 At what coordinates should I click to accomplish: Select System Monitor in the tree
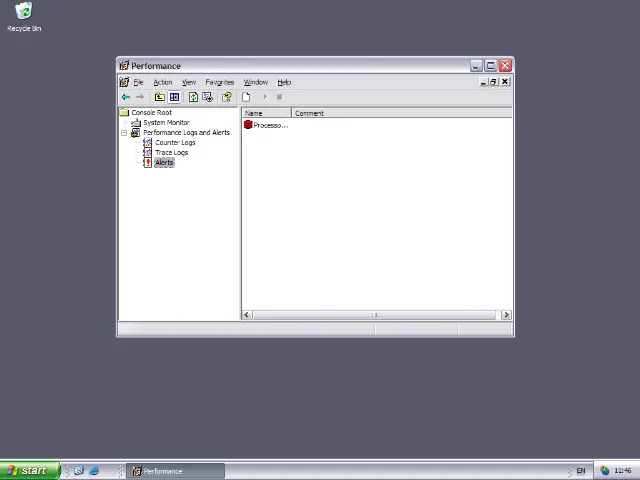(165, 122)
